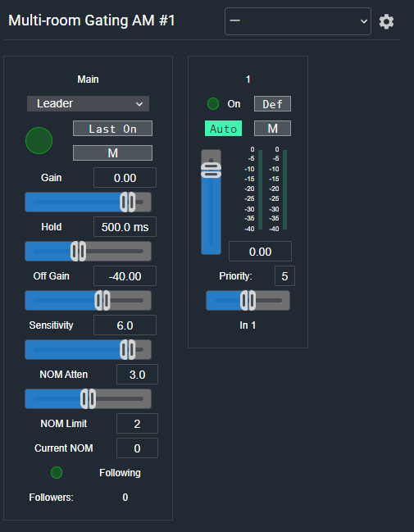Click the NOM Limit label
This screenshot has height=532, width=414.
[x=64, y=424]
